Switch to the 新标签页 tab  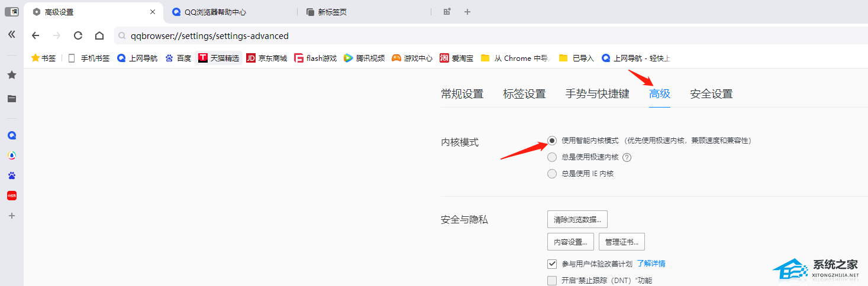tap(363, 12)
